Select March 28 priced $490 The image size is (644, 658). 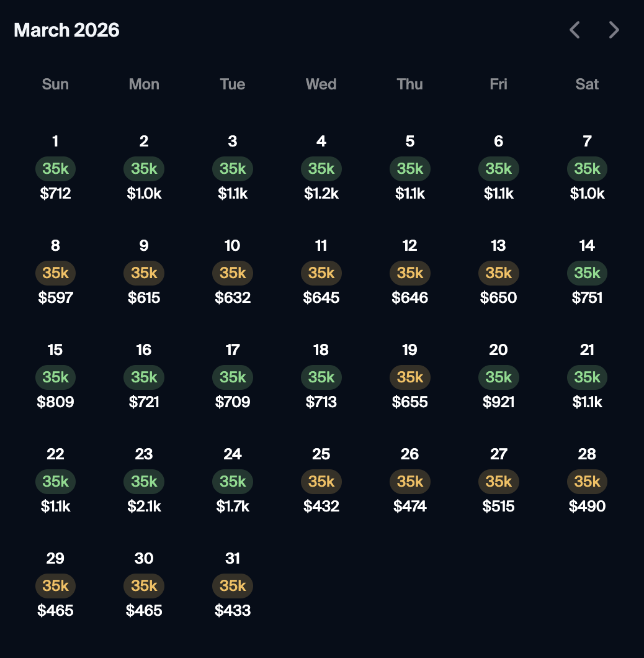[587, 480]
